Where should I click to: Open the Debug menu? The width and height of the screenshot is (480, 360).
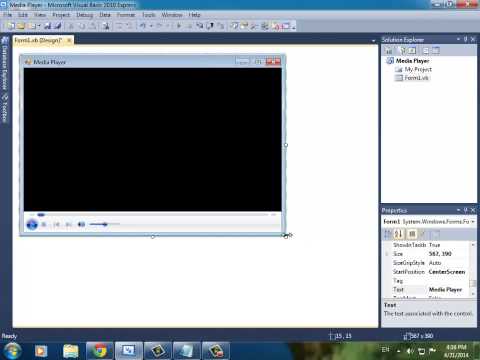click(85, 15)
